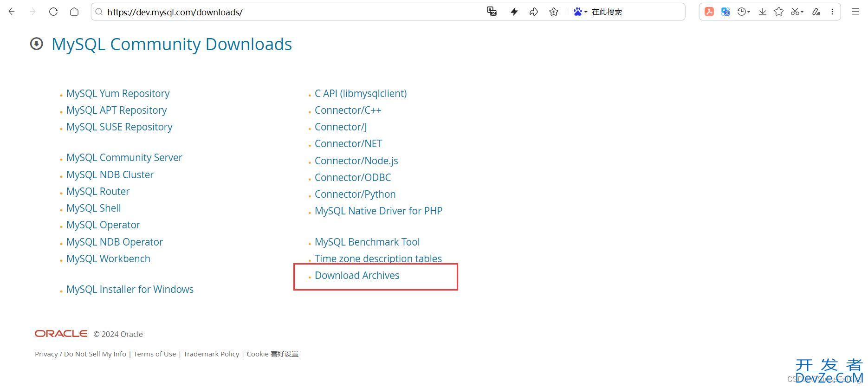Open MySQL Benchmark Tool link
Viewport: 868px width, 388px height.
pos(367,242)
